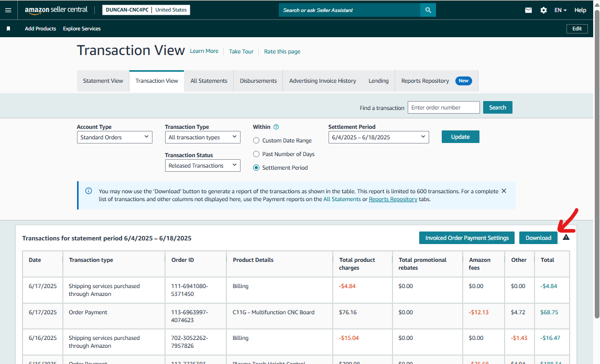The image size is (600, 364).
Task: Click the $68.75 total amount link
Action: click(549, 312)
